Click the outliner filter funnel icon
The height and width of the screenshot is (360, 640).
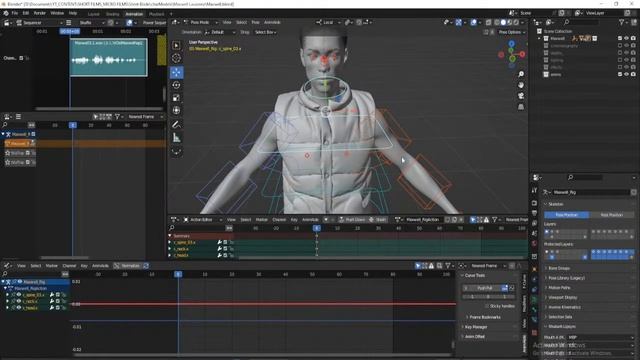pos(622,22)
